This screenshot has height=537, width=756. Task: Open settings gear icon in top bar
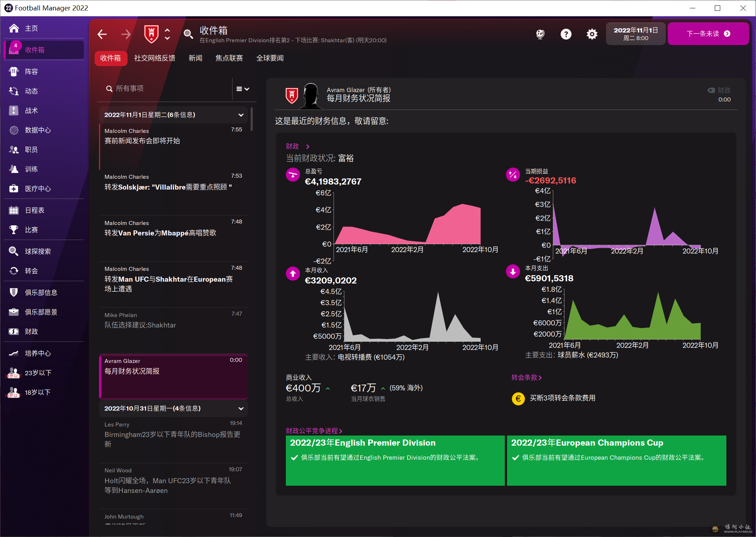click(x=592, y=34)
